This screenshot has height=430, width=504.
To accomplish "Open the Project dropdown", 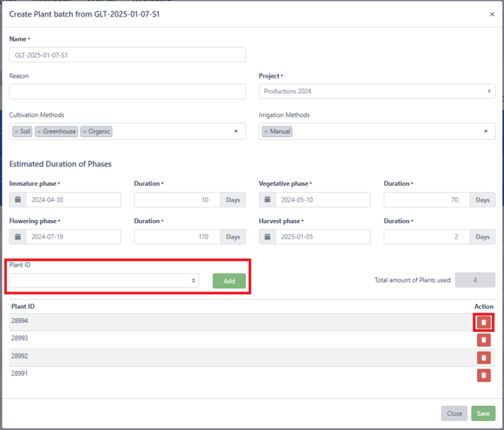I will (377, 91).
